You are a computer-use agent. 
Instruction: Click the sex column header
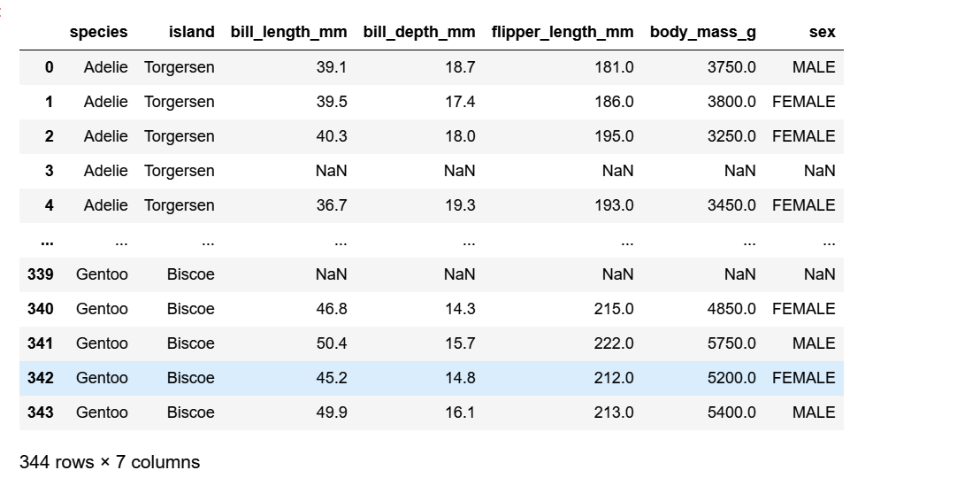point(822,32)
